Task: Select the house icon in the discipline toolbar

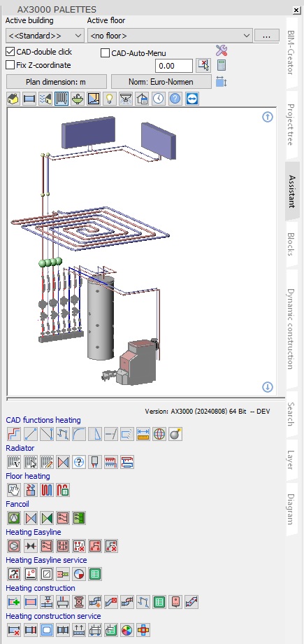Action: pyautogui.click(x=13, y=99)
